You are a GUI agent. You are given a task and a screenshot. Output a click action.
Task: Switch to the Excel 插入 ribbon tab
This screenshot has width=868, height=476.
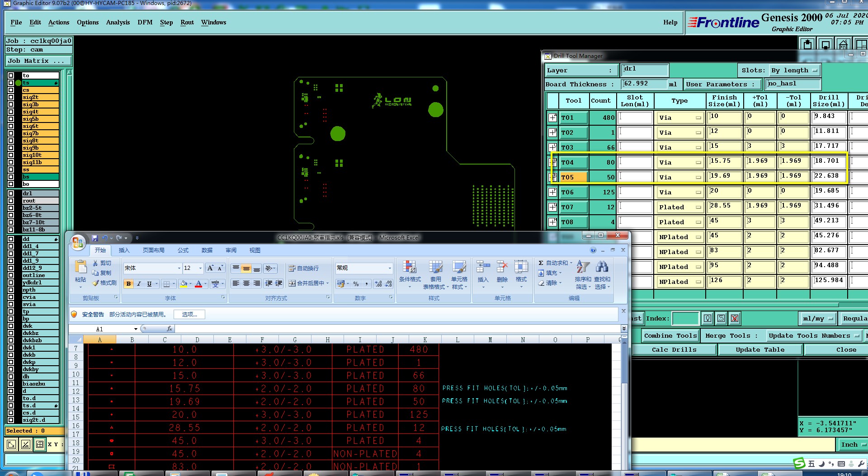pyautogui.click(x=124, y=250)
